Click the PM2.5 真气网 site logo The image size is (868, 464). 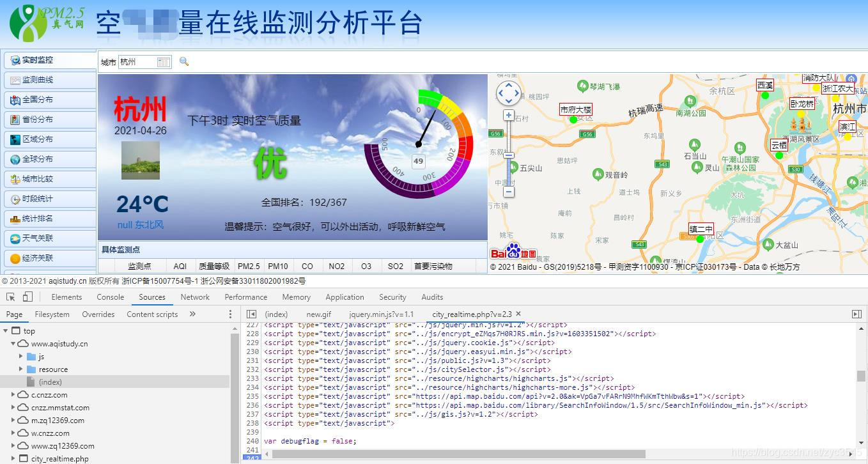(47, 22)
